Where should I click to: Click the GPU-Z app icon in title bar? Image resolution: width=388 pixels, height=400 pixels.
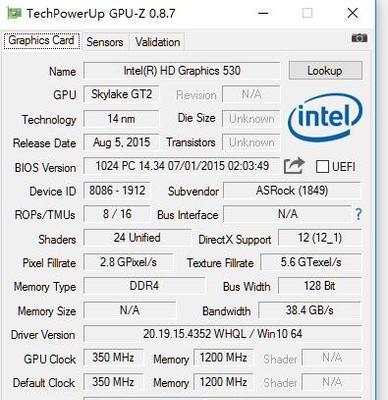(x=14, y=14)
